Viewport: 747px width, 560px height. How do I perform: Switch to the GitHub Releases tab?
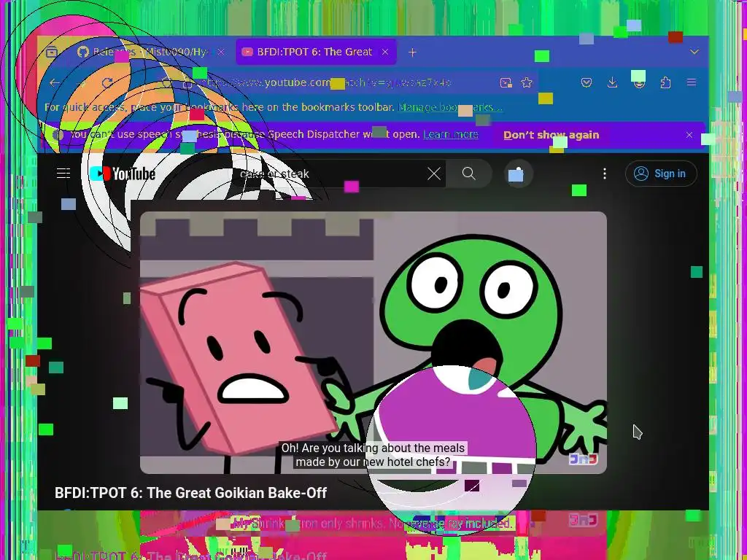pos(150,52)
